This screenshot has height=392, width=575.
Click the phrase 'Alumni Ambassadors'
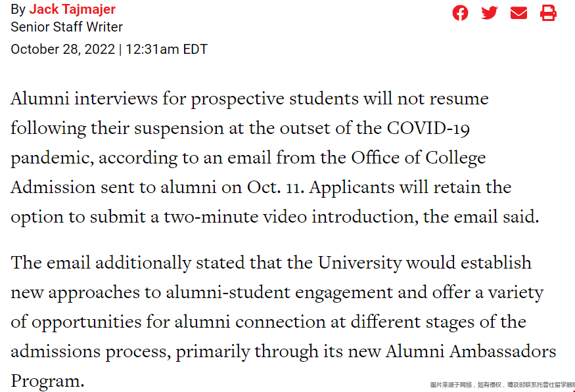(x=471, y=351)
